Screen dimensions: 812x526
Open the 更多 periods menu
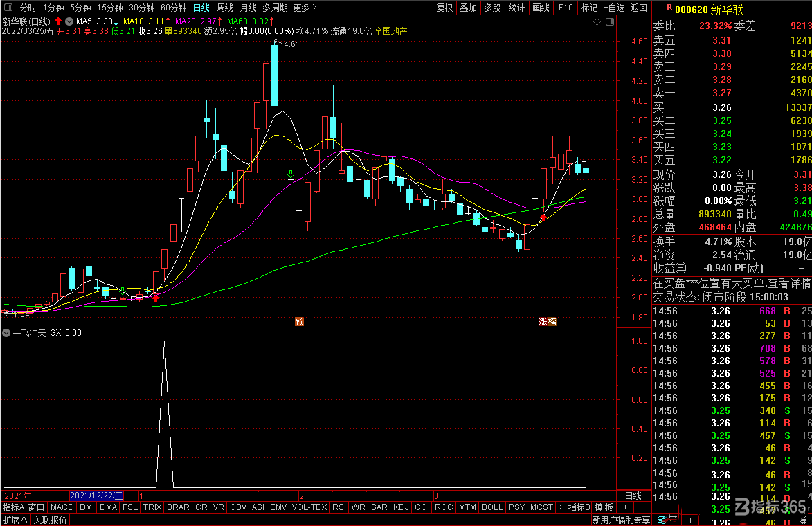click(305, 8)
